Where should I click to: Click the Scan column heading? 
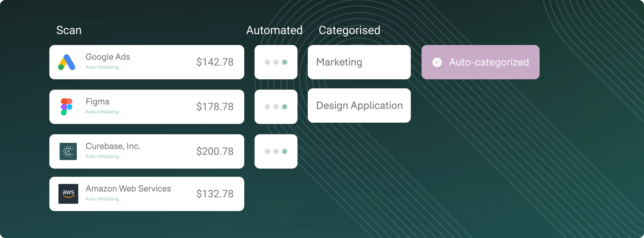pos(69,30)
